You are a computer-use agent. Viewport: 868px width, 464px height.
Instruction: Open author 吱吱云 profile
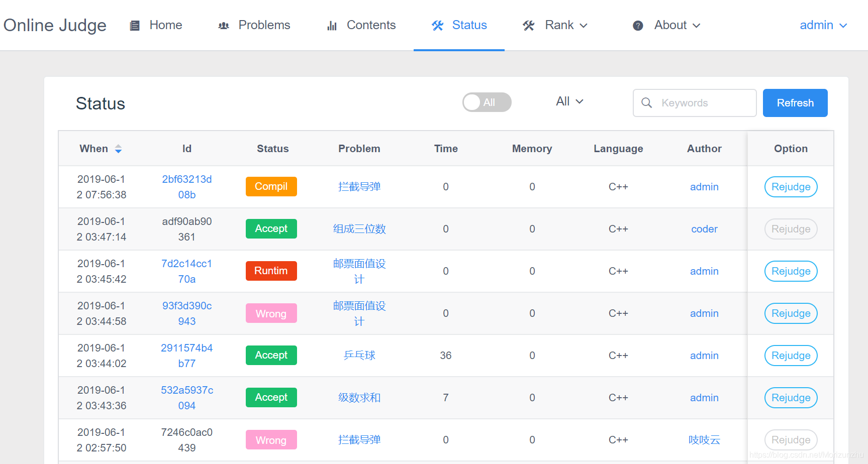[x=704, y=440]
